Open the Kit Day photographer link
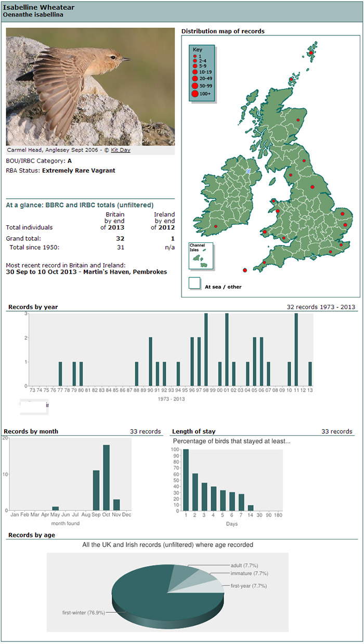364x644 pixels. [120, 150]
